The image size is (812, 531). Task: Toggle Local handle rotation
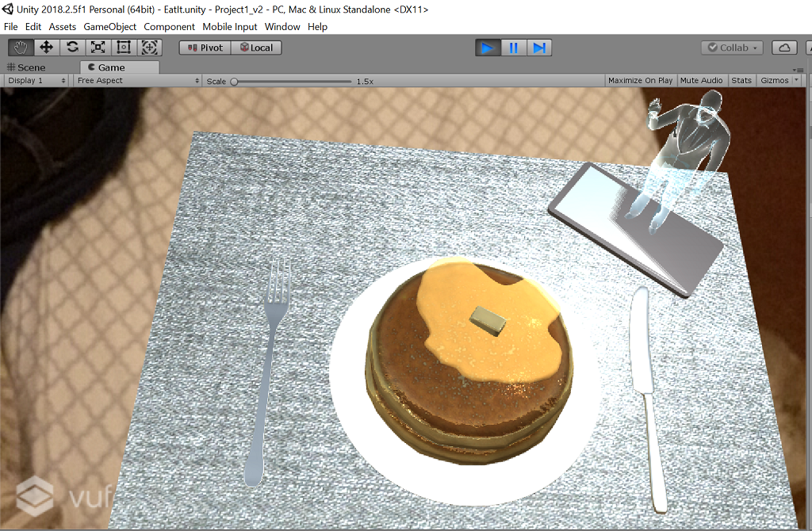point(256,48)
